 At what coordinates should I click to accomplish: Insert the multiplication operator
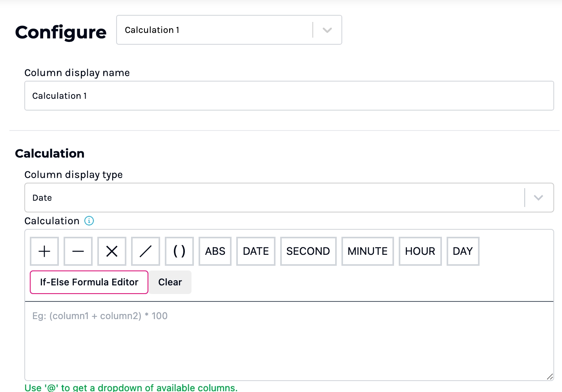tap(112, 251)
